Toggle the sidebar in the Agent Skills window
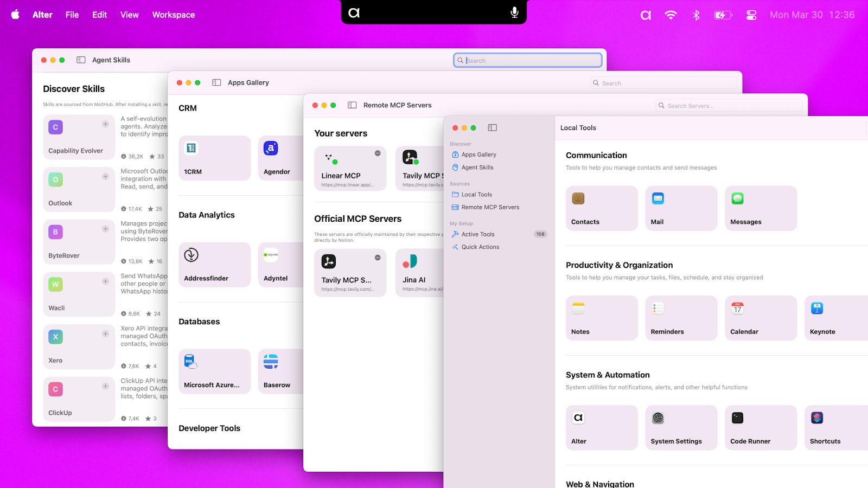The width and height of the screenshot is (868, 488). pyautogui.click(x=81, y=60)
